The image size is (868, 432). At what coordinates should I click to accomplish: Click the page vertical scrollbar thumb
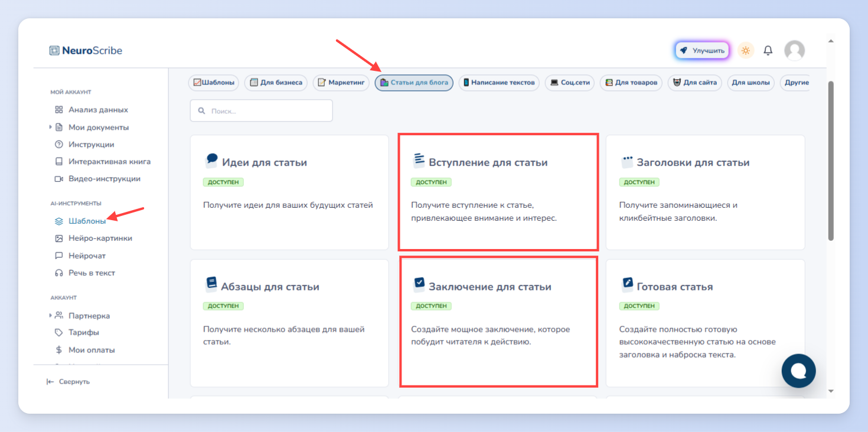coord(831,161)
